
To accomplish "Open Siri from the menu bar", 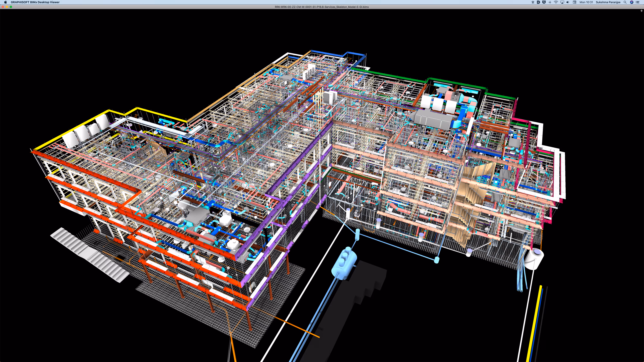I will (631, 2).
